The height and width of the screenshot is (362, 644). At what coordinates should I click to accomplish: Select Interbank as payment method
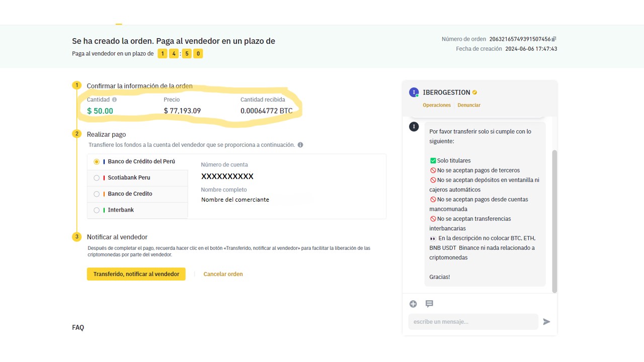pos(97,210)
